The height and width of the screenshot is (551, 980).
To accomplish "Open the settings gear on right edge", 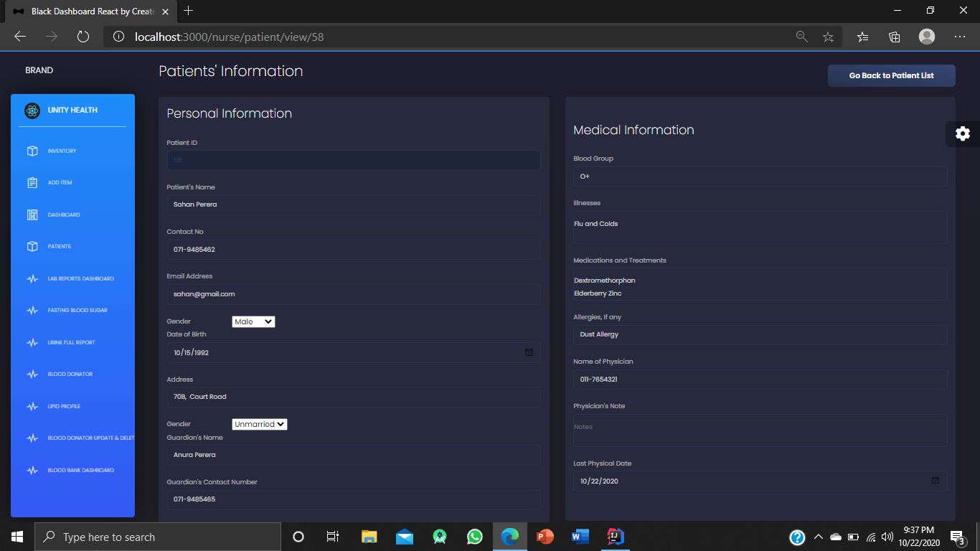I will pos(963,133).
